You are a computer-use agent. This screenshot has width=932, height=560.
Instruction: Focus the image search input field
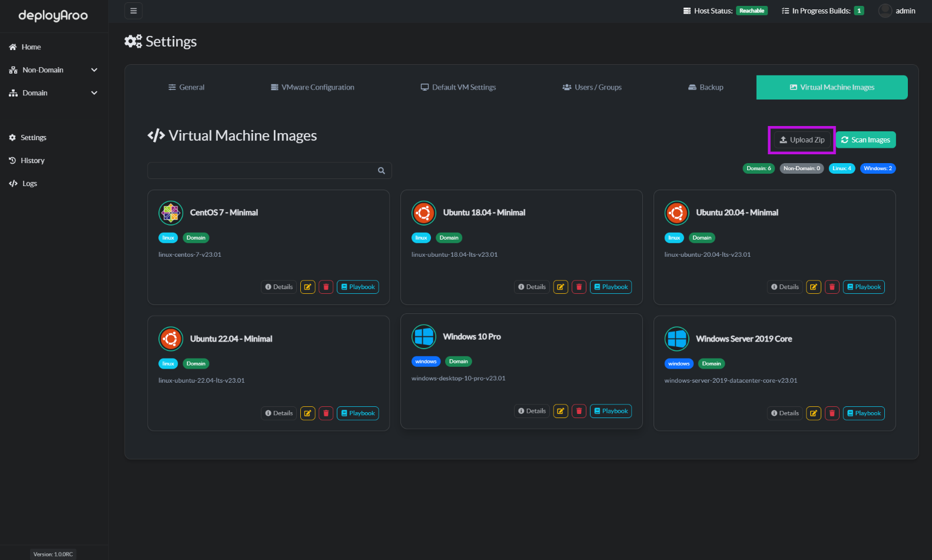pyautogui.click(x=269, y=171)
